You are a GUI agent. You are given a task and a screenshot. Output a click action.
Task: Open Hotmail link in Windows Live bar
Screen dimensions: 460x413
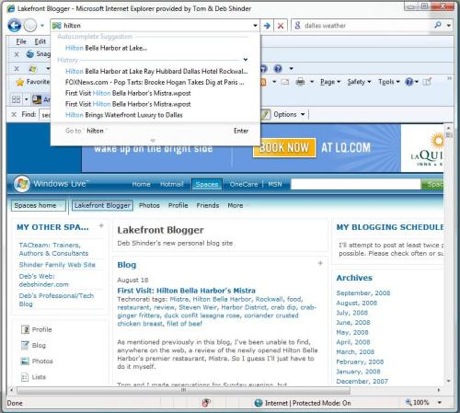point(172,184)
